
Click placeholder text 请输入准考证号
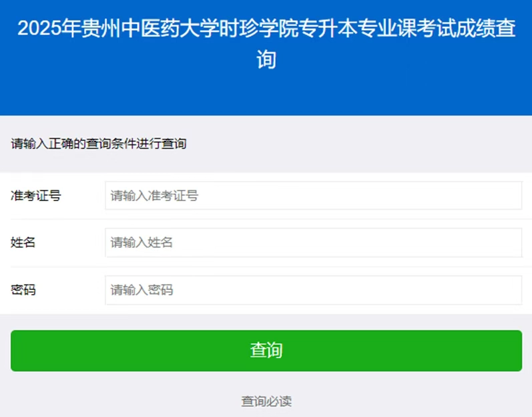[x=154, y=196]
